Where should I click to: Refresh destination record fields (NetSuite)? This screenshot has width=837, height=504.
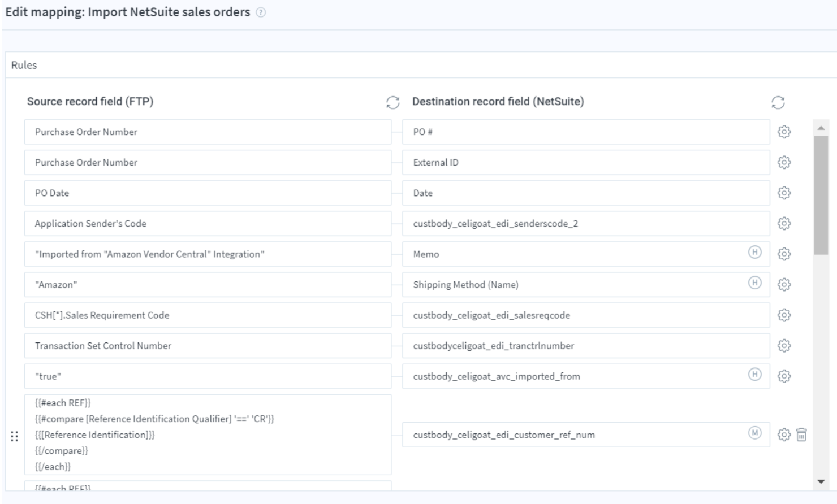pos(778,102)
